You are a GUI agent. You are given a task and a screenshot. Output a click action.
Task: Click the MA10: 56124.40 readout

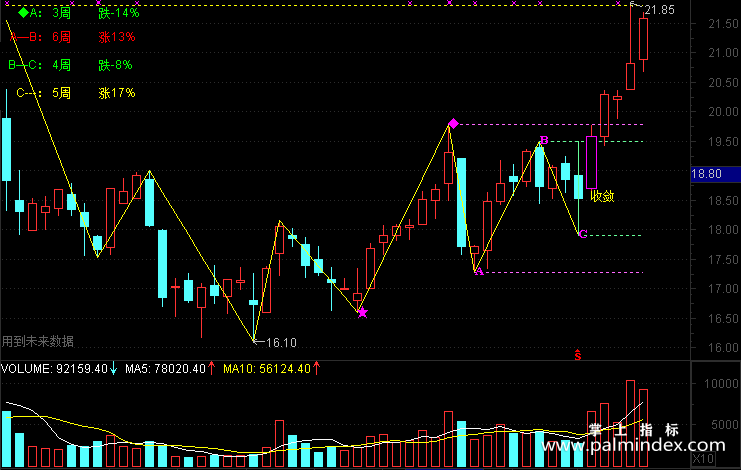tap(267, 368)
